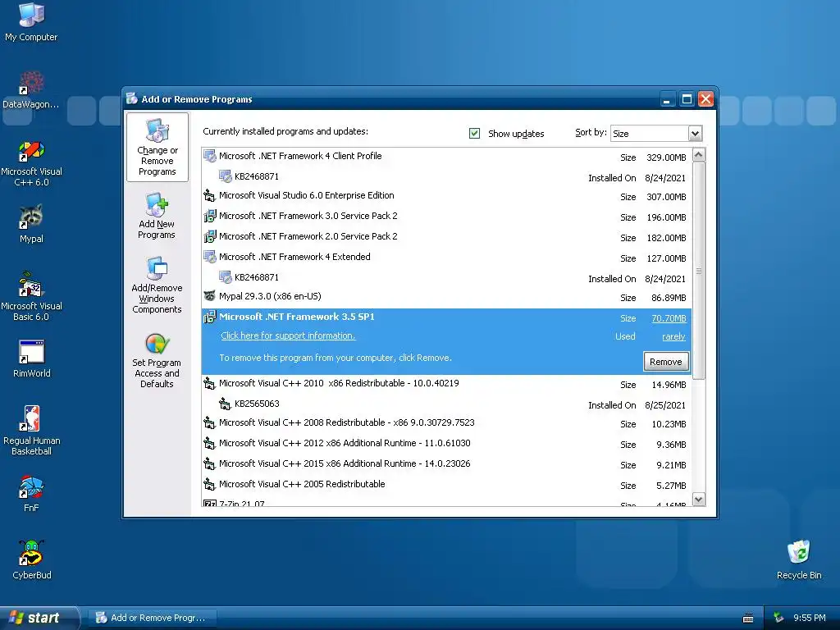The width and height of the screenshot is (840, 630).
Task: Select Microsoft .NET Framework 2.0 Service Pack 2
Action: (446, 237)
